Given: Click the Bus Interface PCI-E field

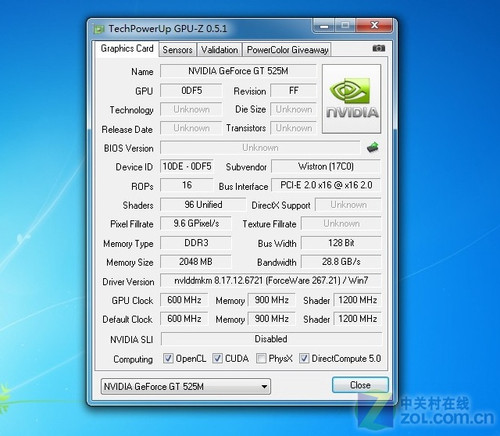Looking at the screenshot, I should [x=326, y=185].
